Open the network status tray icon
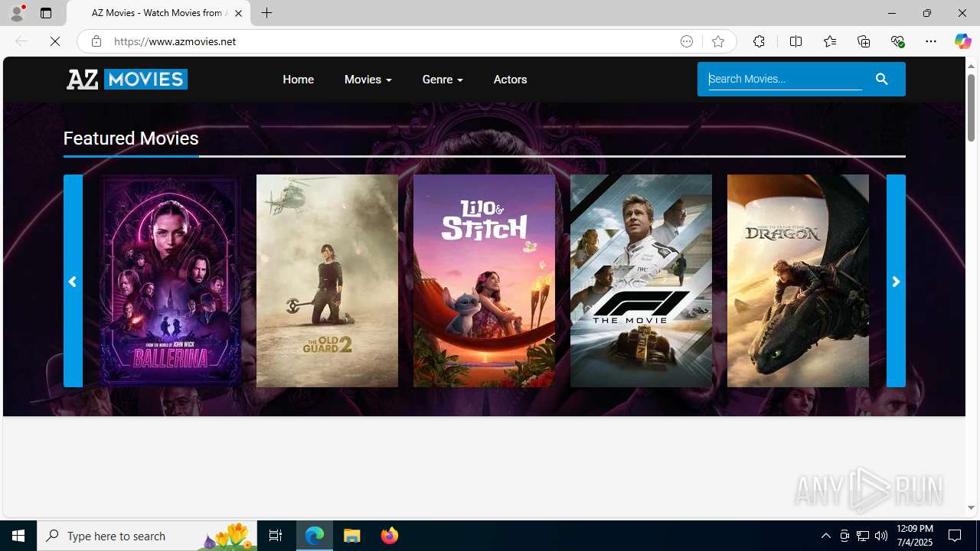980x551 pixels. (x=863, y=536)
